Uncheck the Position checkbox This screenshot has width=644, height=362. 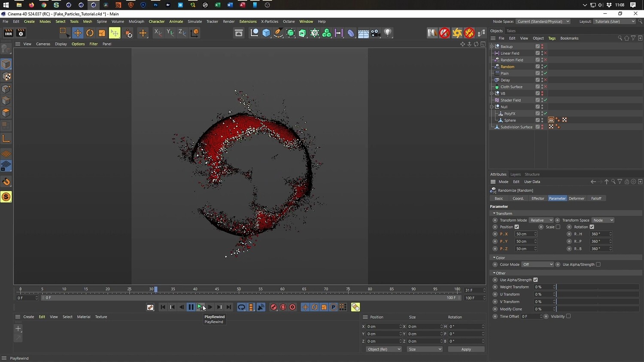(517, 227)
